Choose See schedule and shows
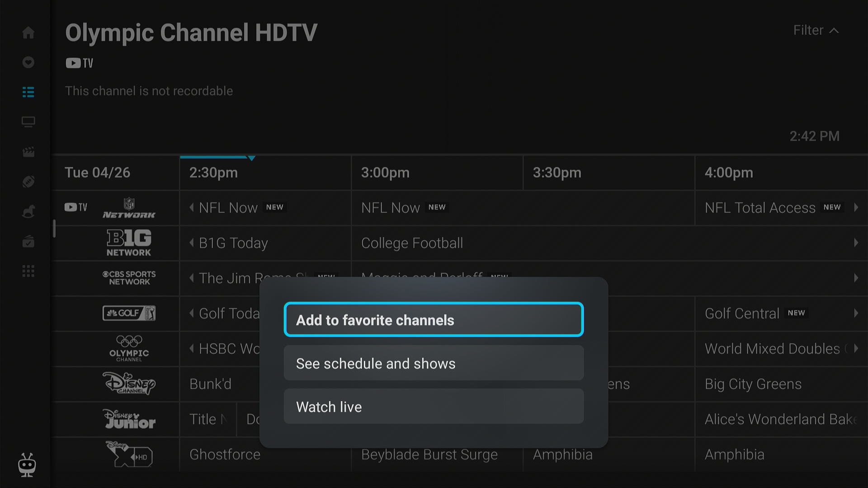The image size is (868, 488). 434,363
